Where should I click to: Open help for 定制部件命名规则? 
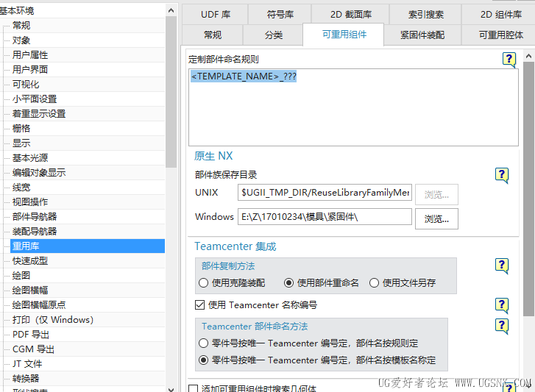coord(509,60)
